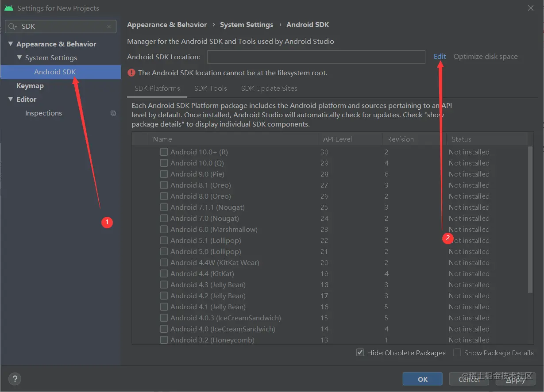Viewport: 544px width, 392px height.
Task: Check the Android 4.0.3 (IceCreamSandwich) checkbox
Action: tap(164, 318)
